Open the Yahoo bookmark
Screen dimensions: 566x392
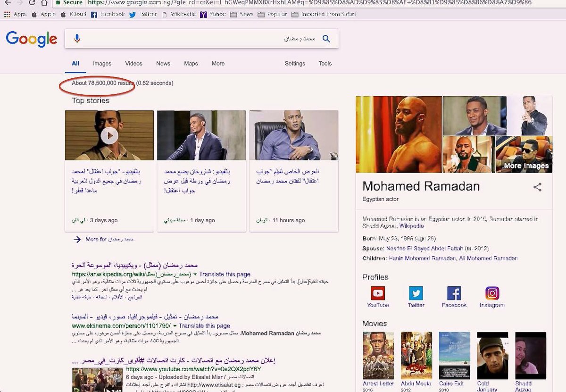pos(213,14)
